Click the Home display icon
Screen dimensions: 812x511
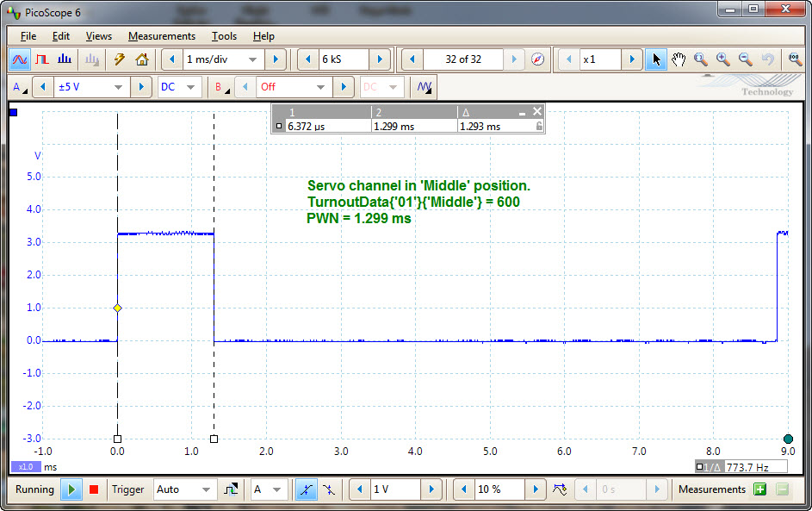[x=142, y=59]
